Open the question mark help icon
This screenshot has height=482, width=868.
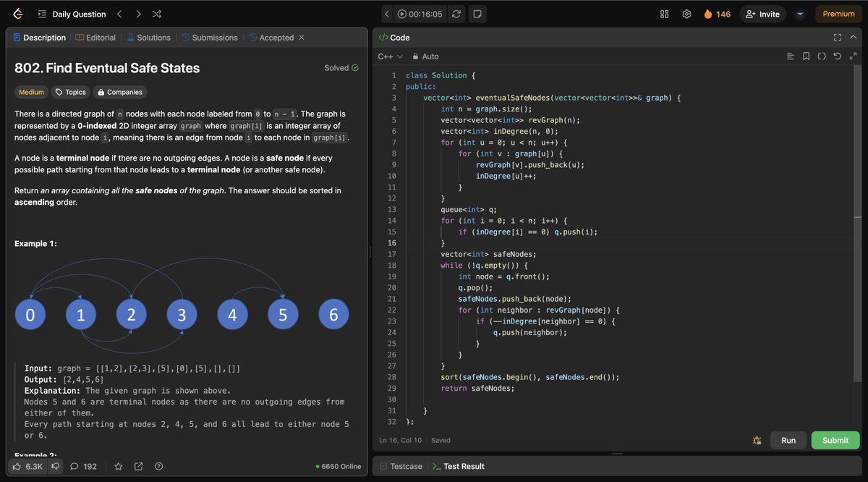pos(158,466)
